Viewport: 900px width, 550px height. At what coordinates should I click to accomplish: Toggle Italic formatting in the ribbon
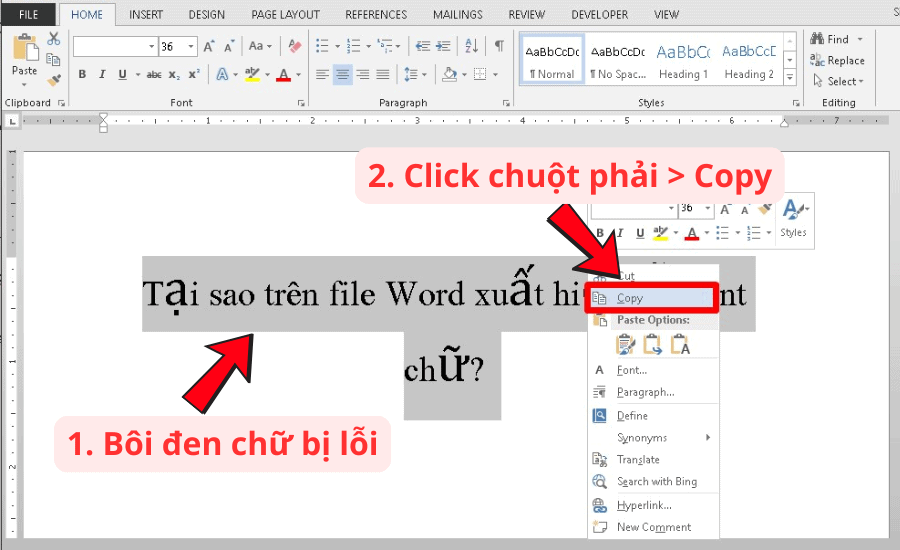point(102,75)
